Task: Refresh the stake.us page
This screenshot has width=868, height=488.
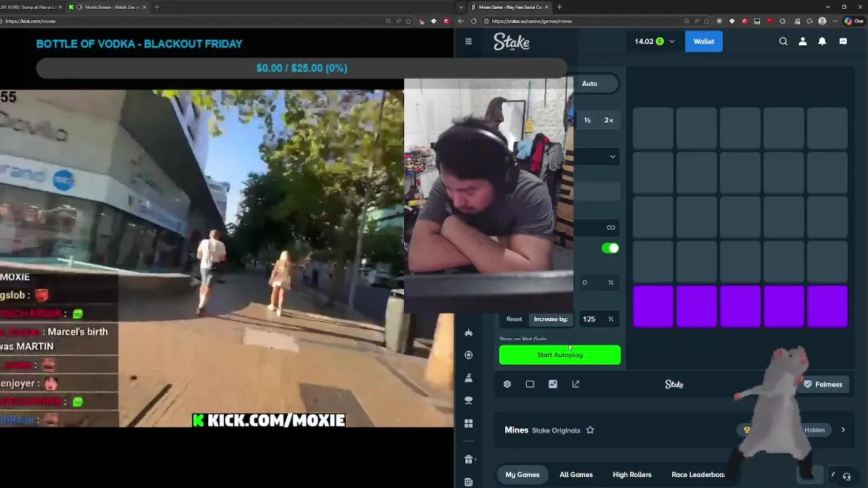Action: (x=473, y=21)
